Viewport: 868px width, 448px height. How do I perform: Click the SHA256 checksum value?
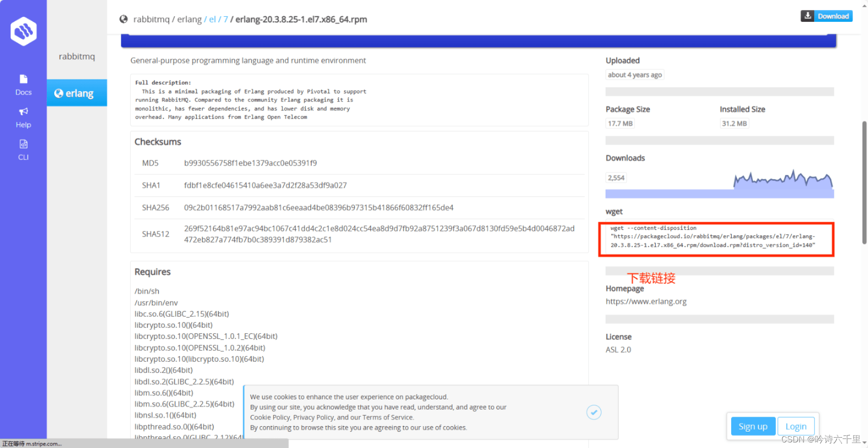319,208
